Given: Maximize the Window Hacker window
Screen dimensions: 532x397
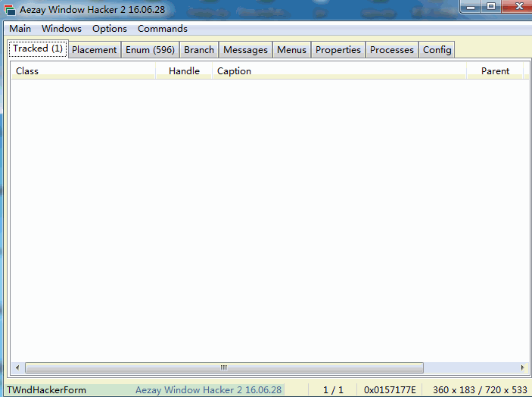Looking at the screenshot, I should pos(490,7).
